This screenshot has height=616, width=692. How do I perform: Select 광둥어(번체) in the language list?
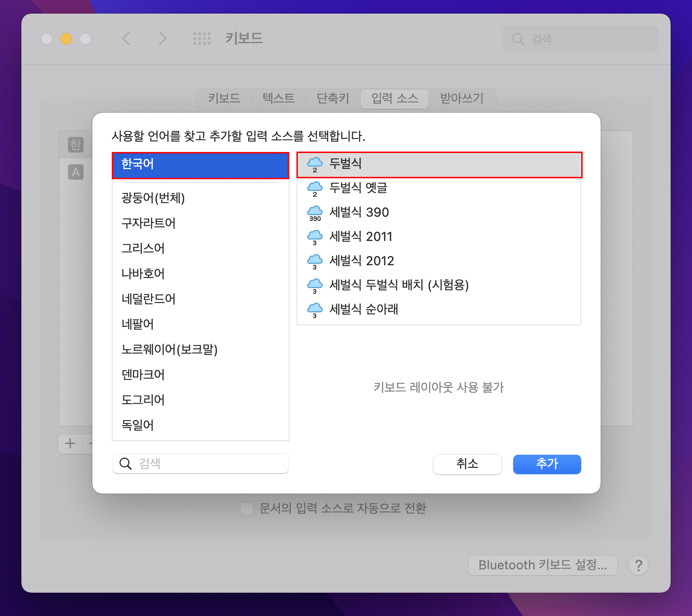coord(201,198)
